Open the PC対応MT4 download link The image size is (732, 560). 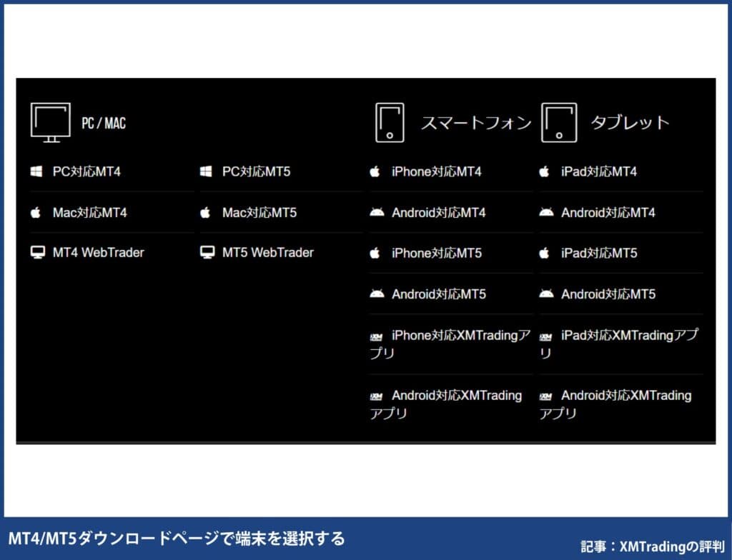click(x=86, y=171)
